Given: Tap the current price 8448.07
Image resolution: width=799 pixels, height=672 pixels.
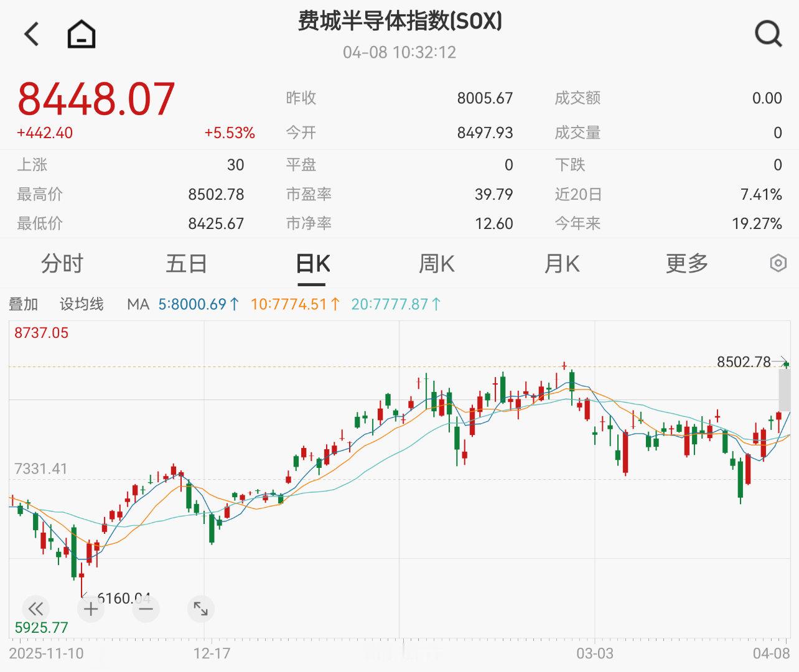Looking at the screenshot, I should 97,98.
